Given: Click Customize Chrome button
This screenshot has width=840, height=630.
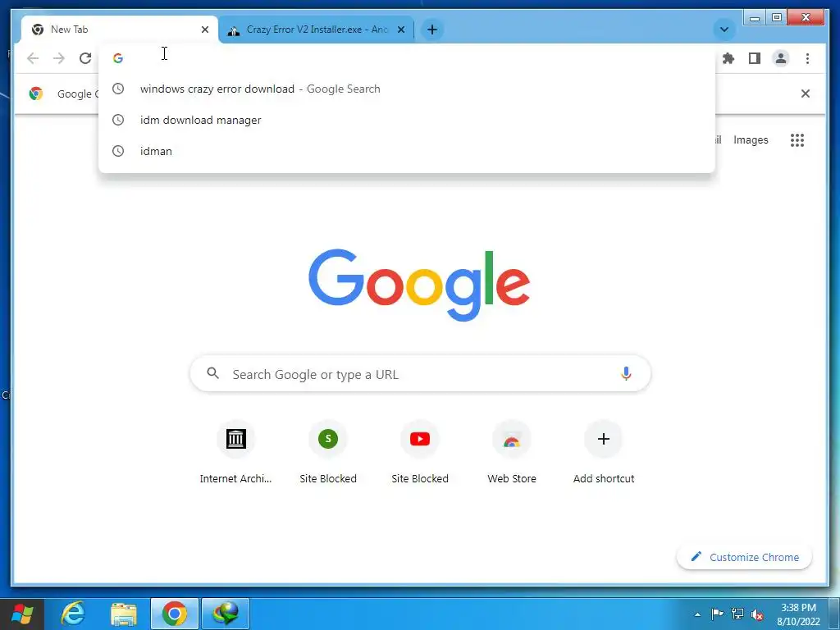Looking at the screenshot, I should (745, 557).
